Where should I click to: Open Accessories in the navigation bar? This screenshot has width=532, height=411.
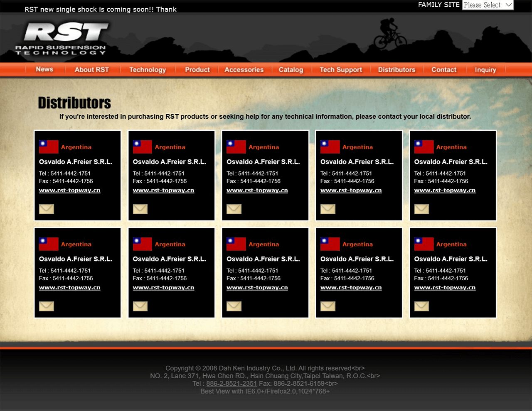(244, 70)
